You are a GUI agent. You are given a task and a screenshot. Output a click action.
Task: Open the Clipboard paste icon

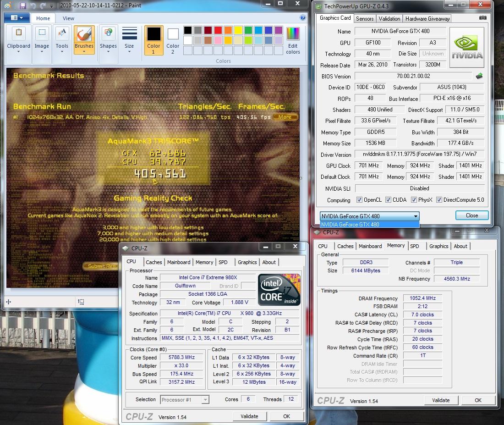click(x=19, y=33)
